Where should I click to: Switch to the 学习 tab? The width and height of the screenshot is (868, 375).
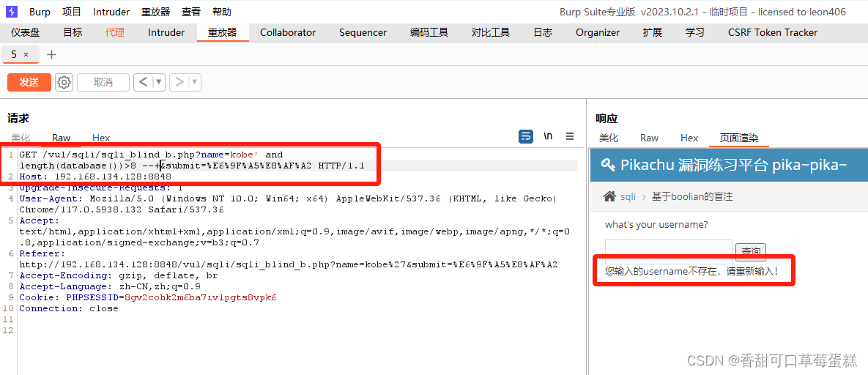point(694,32)
